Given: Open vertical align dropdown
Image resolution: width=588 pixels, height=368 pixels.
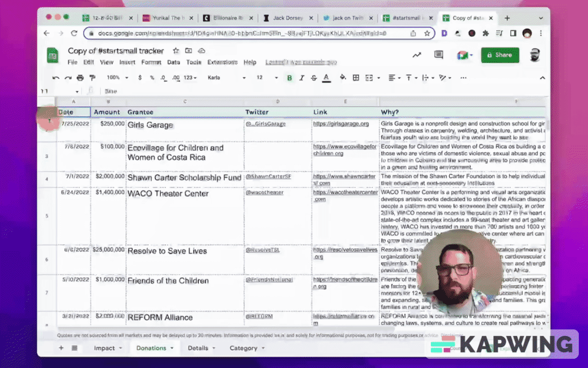Looking at the screenshot, I should coord(411,78).
